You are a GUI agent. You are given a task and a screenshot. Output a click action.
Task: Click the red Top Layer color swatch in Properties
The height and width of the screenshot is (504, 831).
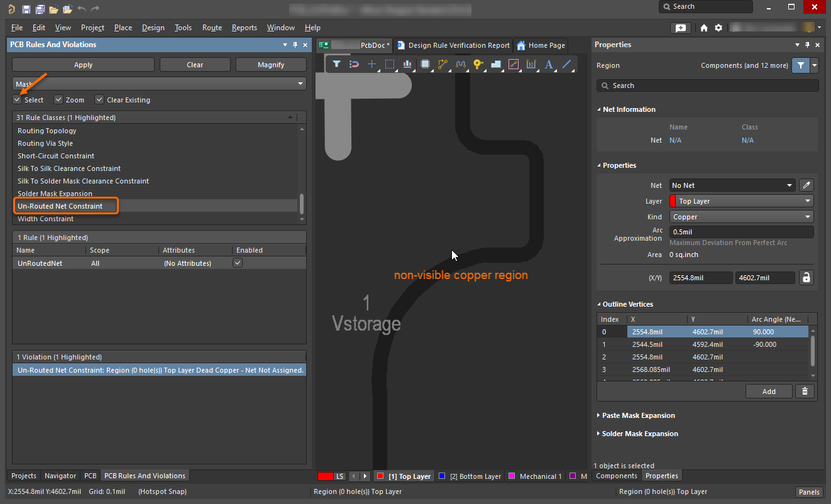click(x=673, y=201)
